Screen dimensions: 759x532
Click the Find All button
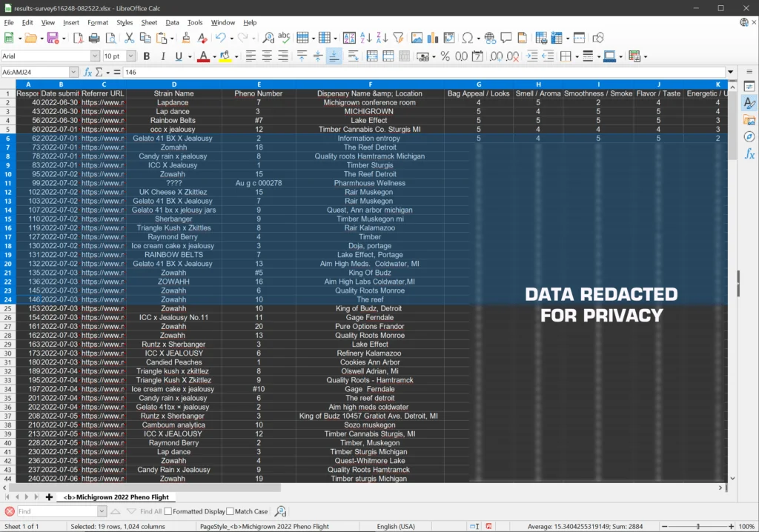[x=150, y=511]
